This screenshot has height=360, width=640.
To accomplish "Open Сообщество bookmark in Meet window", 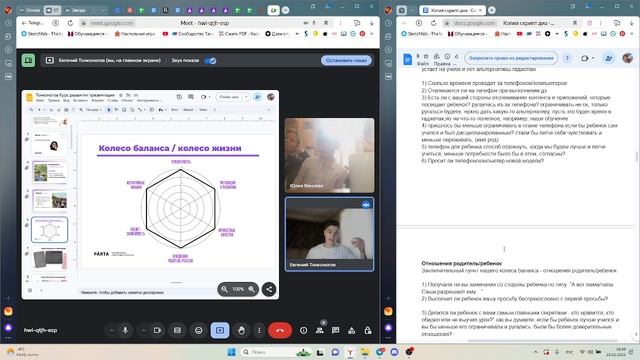I will point(193,34).
